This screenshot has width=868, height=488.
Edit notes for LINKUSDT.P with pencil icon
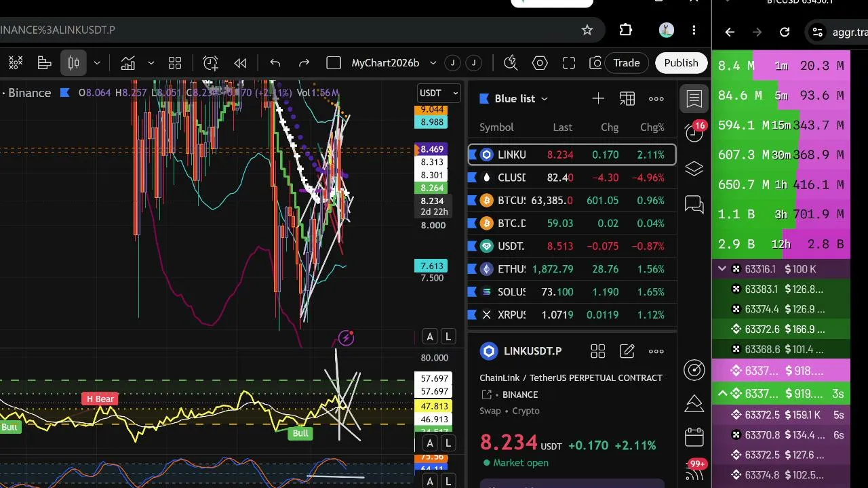(627, 351)
